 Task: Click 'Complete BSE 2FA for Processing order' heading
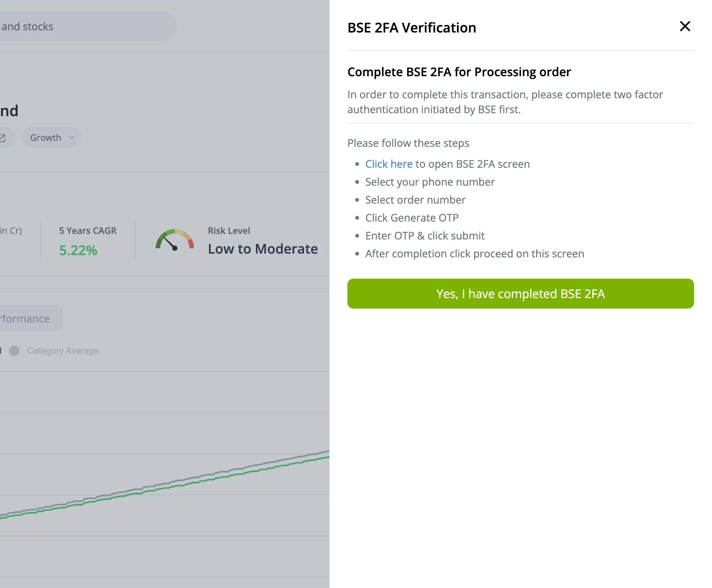coord(459,72)
